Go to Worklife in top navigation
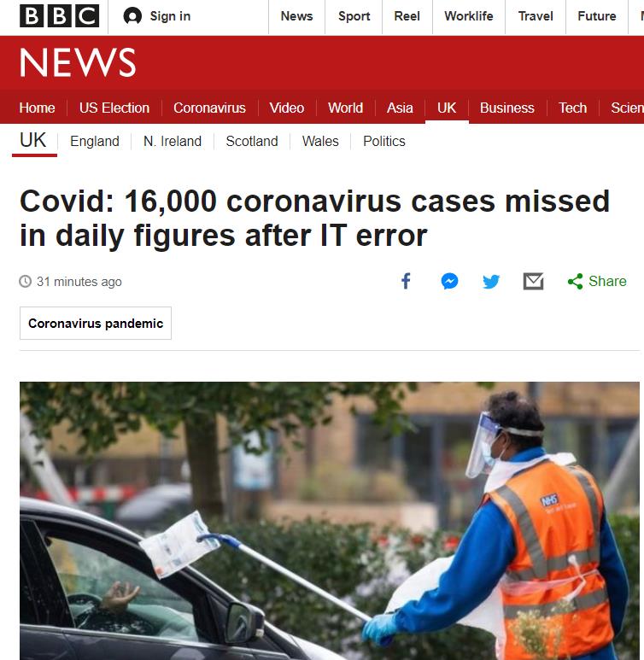The image size is (644, 660). (x=469, y=16)
